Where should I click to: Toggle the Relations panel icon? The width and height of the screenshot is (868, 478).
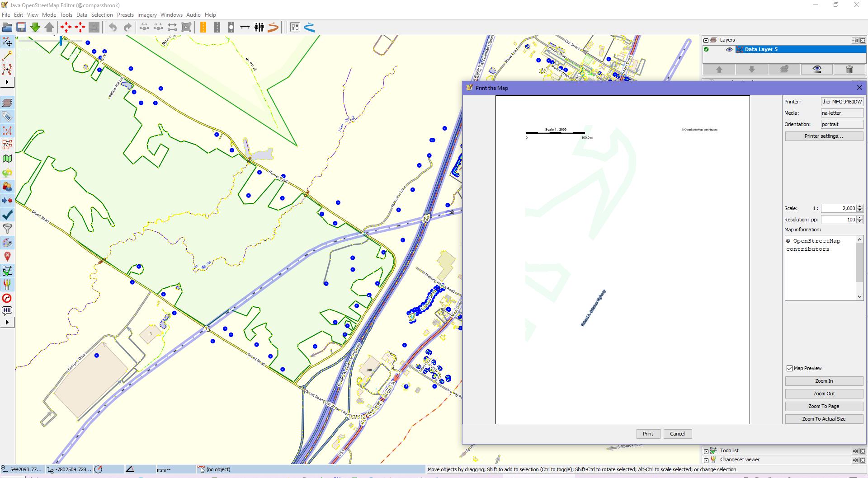[7, 145]
